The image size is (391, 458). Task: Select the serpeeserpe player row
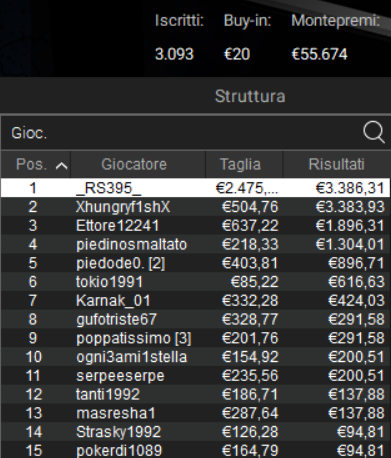(x=195, y=375)
